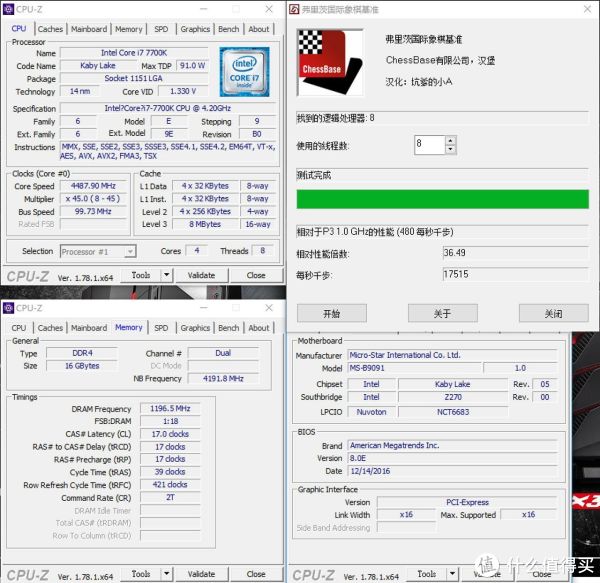Click Close button in top CPU-Z window
600x583 pixels.
[x=256, y=275]
